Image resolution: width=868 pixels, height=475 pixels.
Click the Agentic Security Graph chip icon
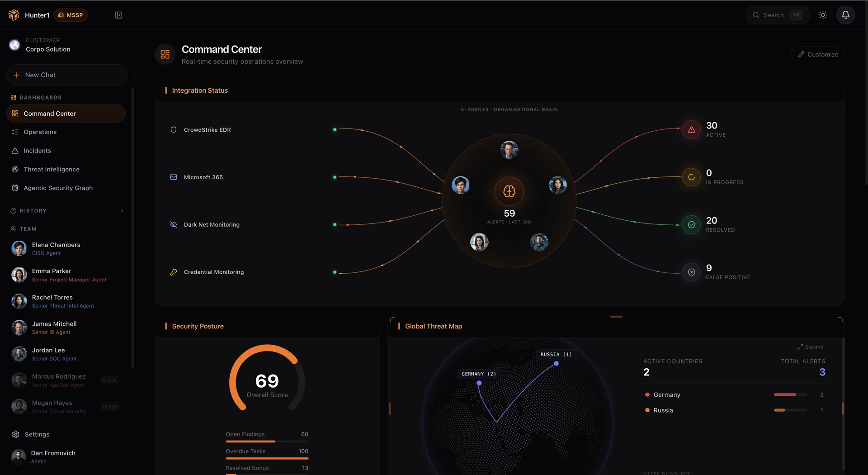[x=15, y=188]
